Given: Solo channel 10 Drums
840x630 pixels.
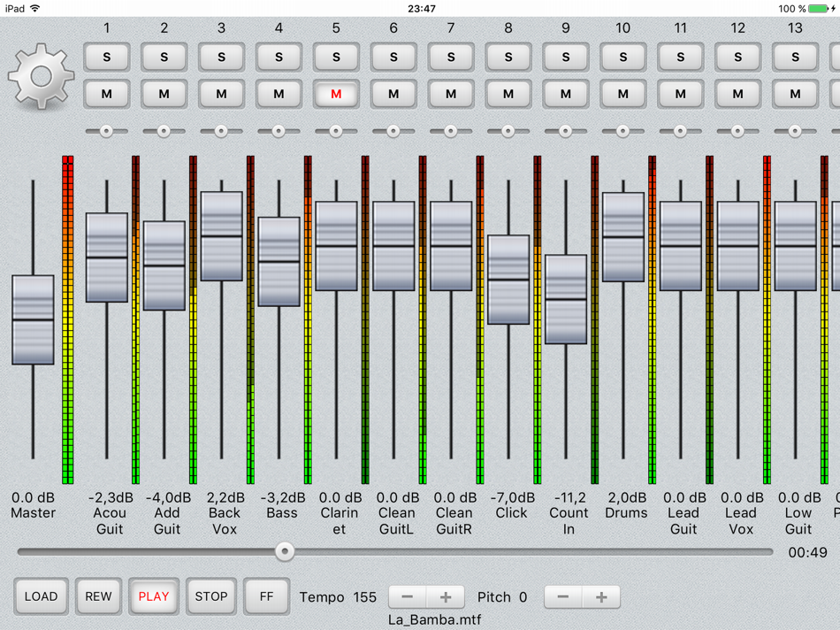Looking at the screenshot, I should coord(623,57).
